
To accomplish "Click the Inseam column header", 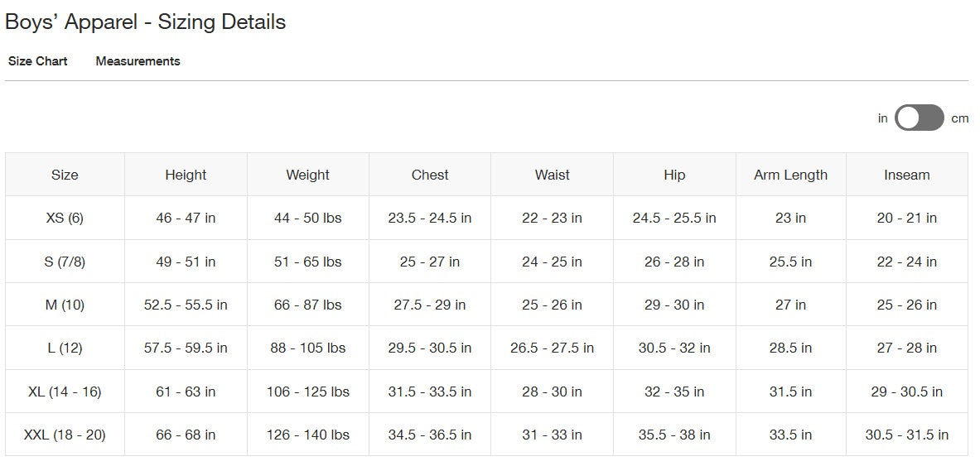I will 907,175.
